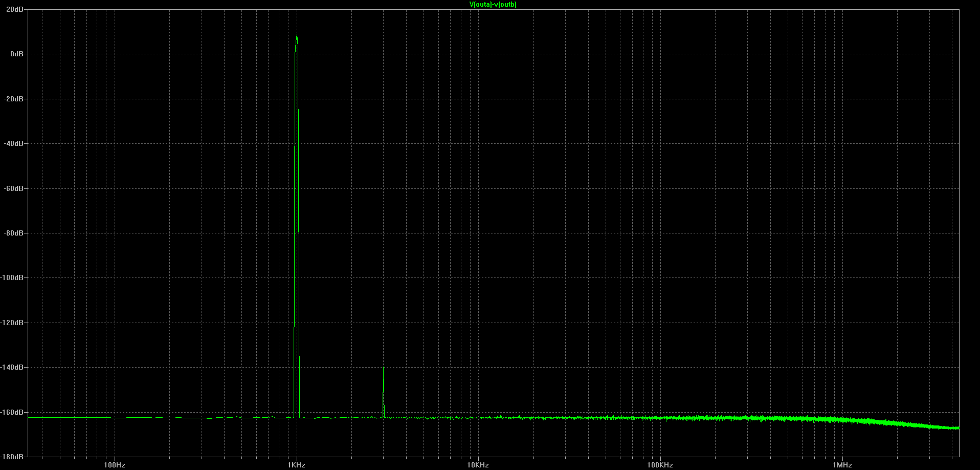
Task: Click the 1KHz frequency label
Action: 296,465
